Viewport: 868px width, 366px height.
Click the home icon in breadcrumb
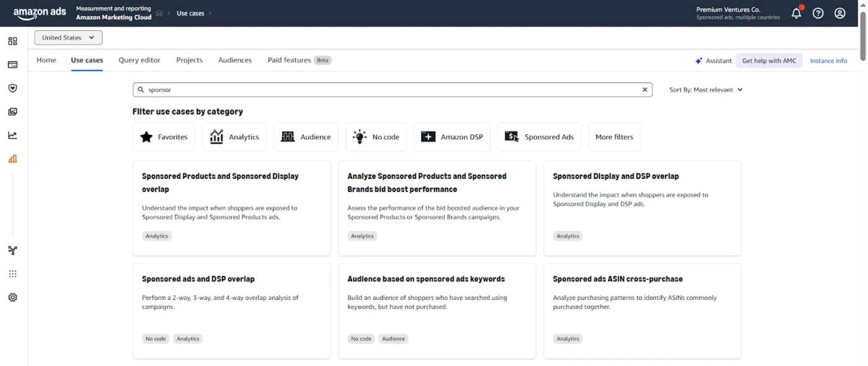[x=159, y=13]
